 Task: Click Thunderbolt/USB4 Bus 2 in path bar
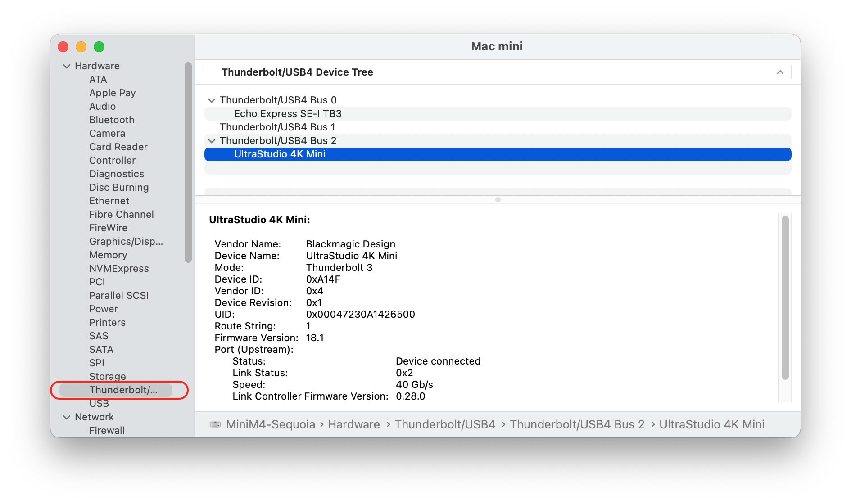click(577, 424)
